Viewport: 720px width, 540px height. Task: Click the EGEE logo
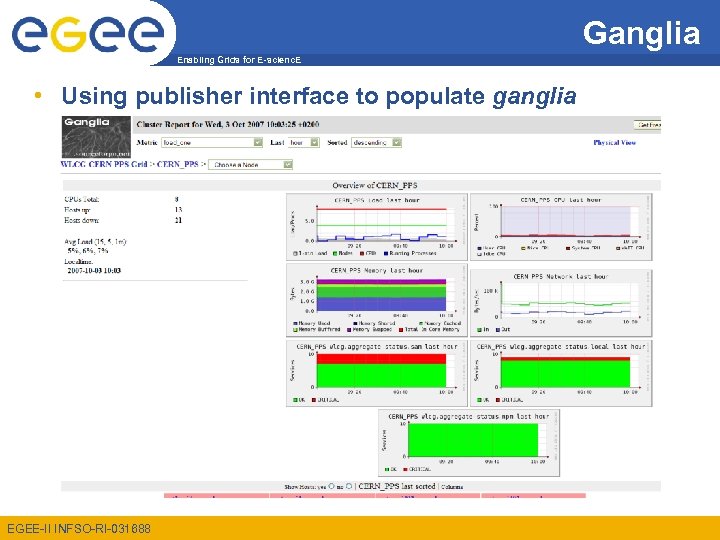(88, 33)
